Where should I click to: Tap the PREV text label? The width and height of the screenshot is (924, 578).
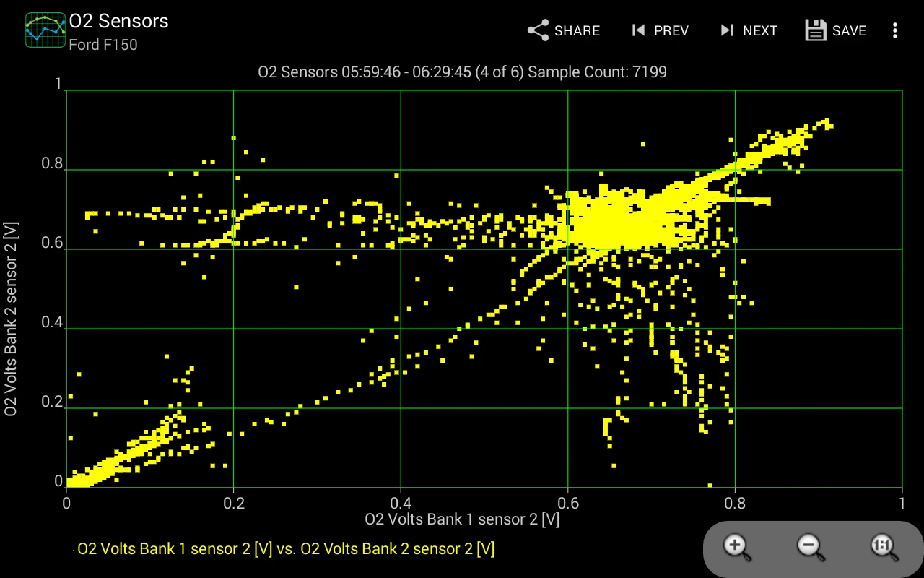click(x=671, y=30)
